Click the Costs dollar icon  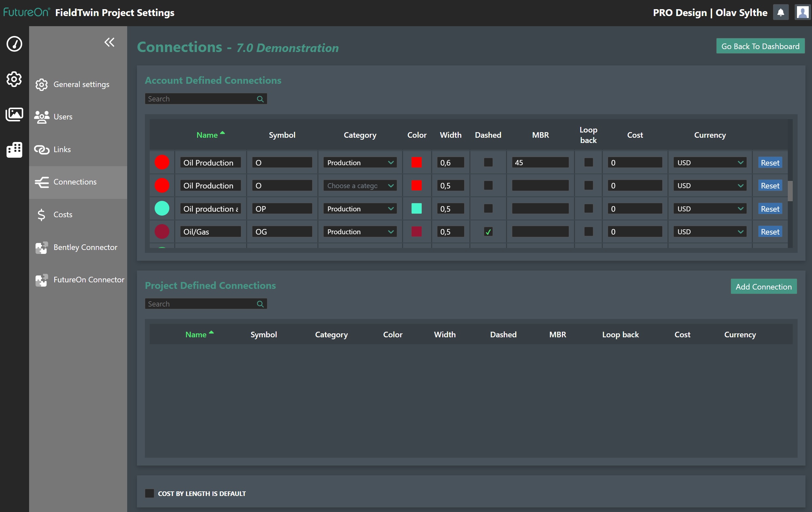coord(41,215)
